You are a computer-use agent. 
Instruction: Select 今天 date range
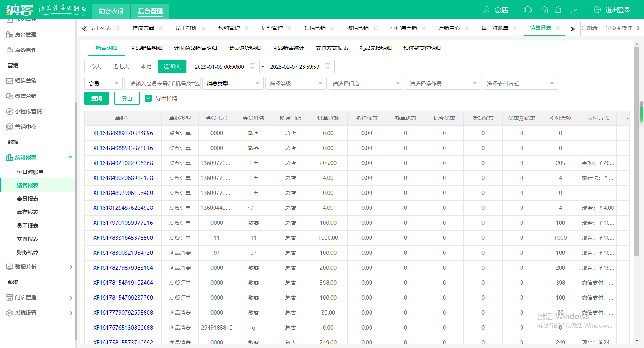96,66
